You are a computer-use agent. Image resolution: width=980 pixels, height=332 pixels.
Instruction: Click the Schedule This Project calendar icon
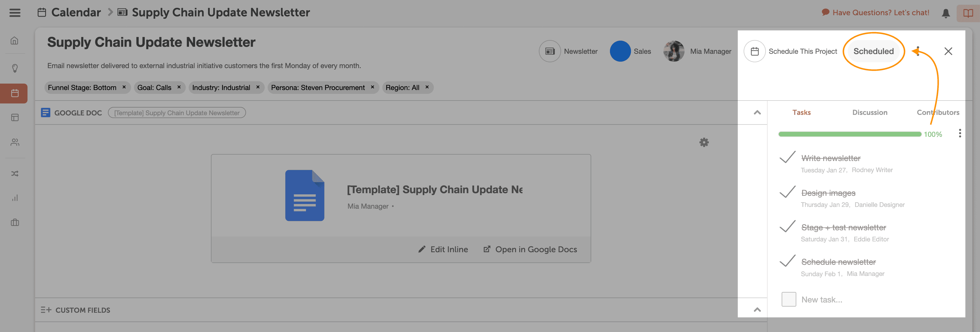(x=754, y=51)
